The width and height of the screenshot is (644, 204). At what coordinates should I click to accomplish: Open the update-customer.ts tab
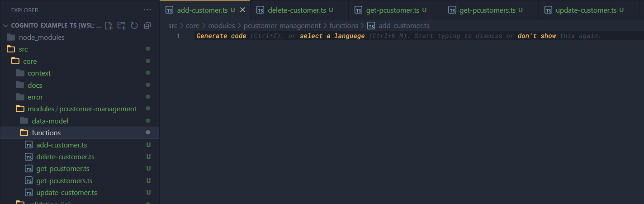click(x=585, y=10)
